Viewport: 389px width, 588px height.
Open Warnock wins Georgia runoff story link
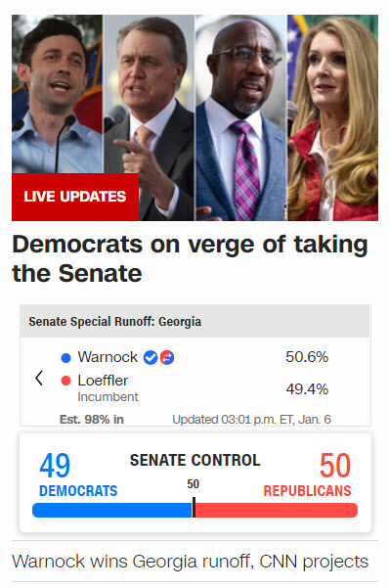point(190,562)
